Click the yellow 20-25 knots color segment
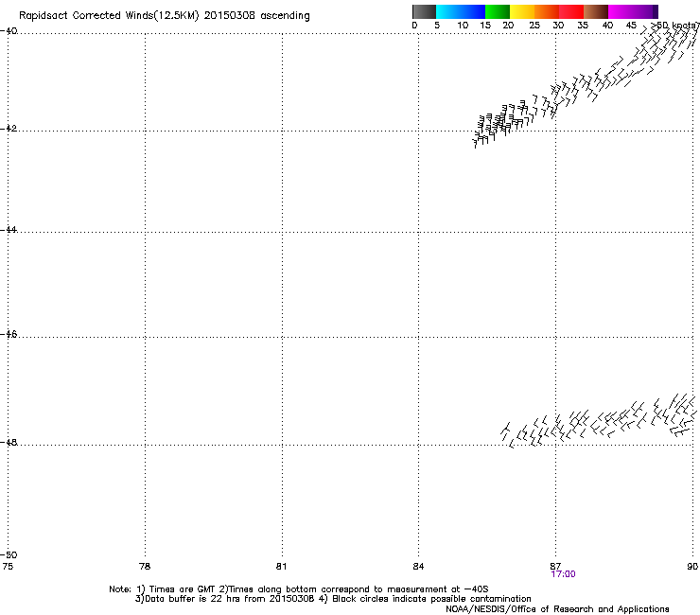 522,11
